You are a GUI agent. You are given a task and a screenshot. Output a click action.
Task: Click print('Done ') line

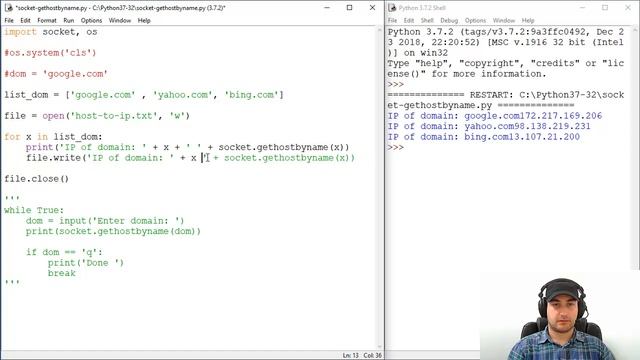[86, 263]
